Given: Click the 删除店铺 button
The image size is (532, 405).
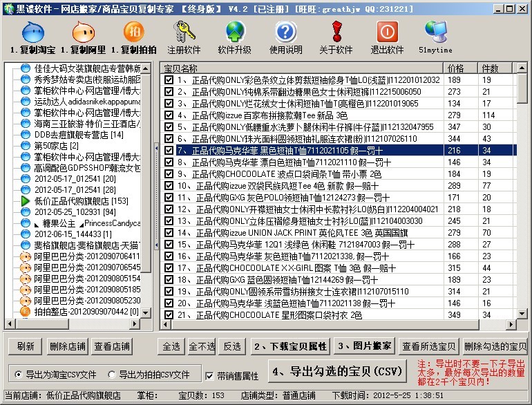Looking at the screenshot, I should (68, 346).
